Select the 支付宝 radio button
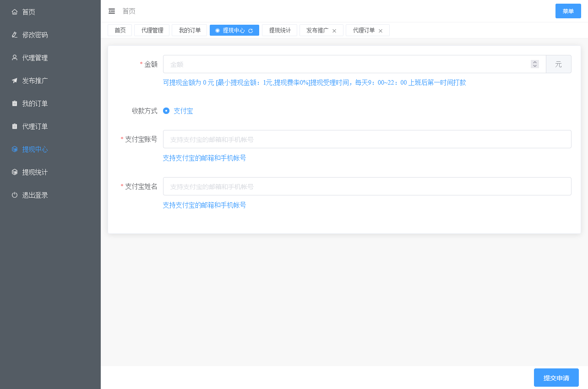 click(x=166, y=111)
